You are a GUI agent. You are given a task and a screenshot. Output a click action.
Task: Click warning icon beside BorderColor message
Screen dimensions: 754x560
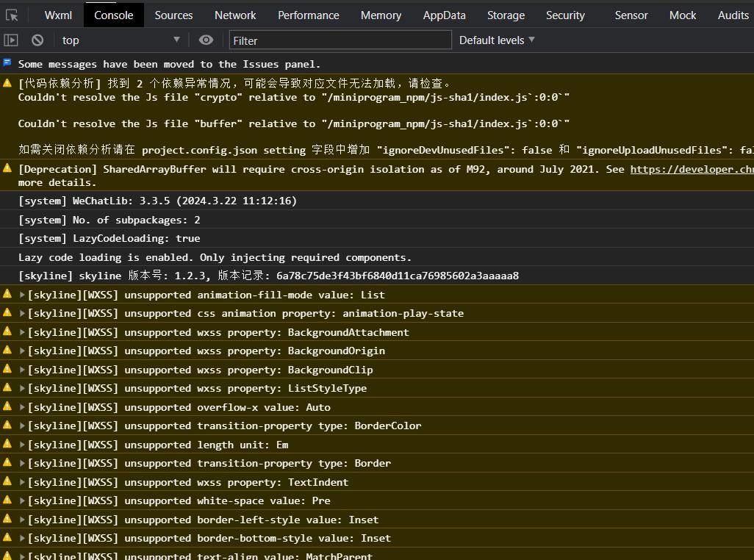click(x=7, y=425)
